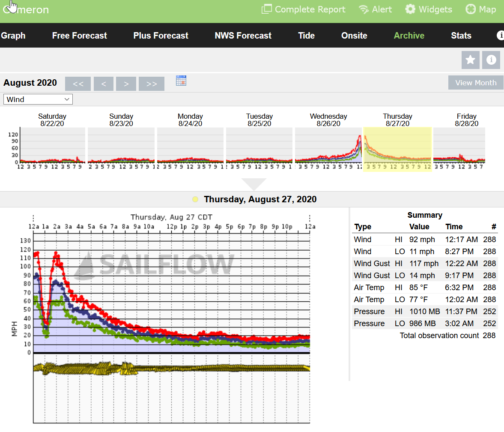This screenshot has height=432, width=504.
Task: Open Widgets gear icon
Action: click(x=410, y=9)
